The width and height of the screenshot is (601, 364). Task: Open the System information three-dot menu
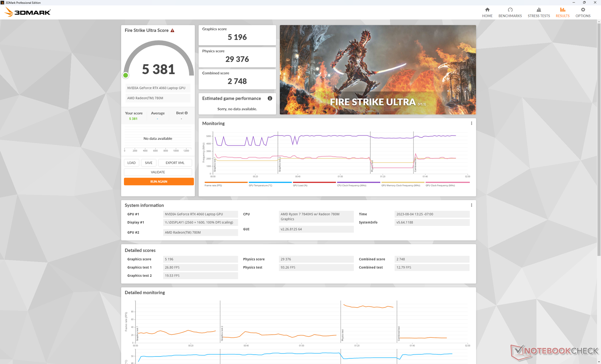click(471, 205)
